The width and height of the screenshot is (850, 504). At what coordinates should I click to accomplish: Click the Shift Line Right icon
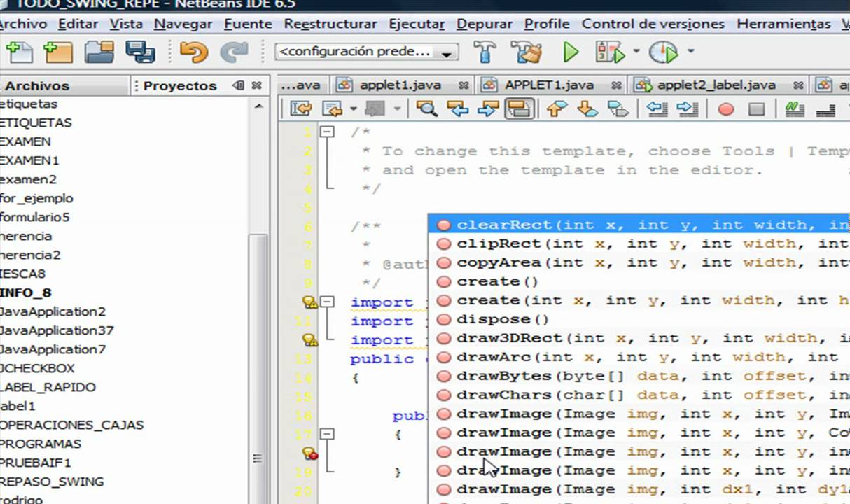[x=688, y=108]
